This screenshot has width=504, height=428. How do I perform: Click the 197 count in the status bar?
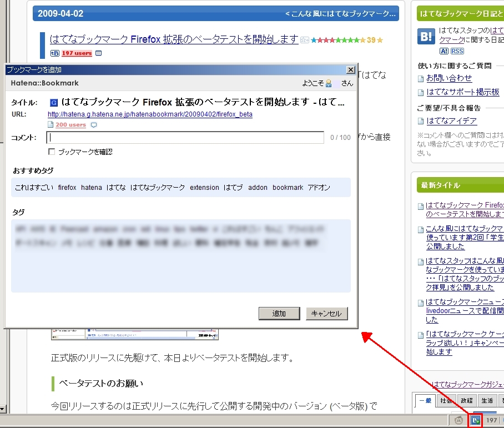pos(491,420)
